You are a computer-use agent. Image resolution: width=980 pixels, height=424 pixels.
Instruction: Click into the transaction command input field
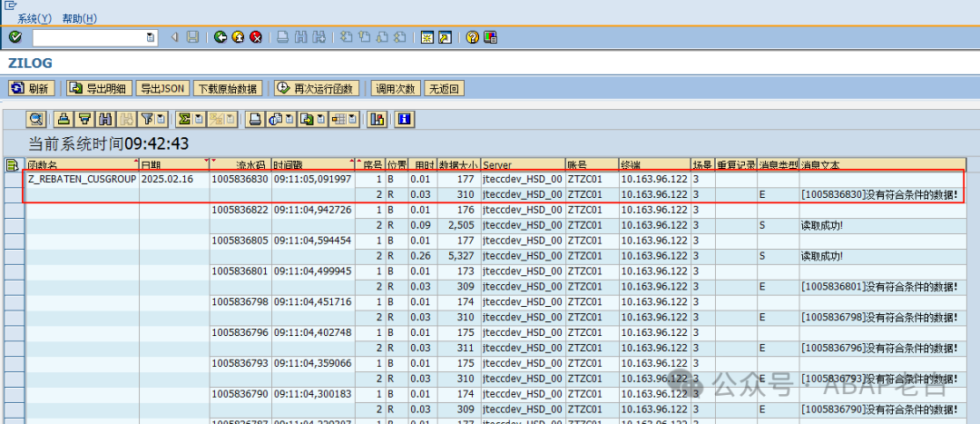click(89, 37)
